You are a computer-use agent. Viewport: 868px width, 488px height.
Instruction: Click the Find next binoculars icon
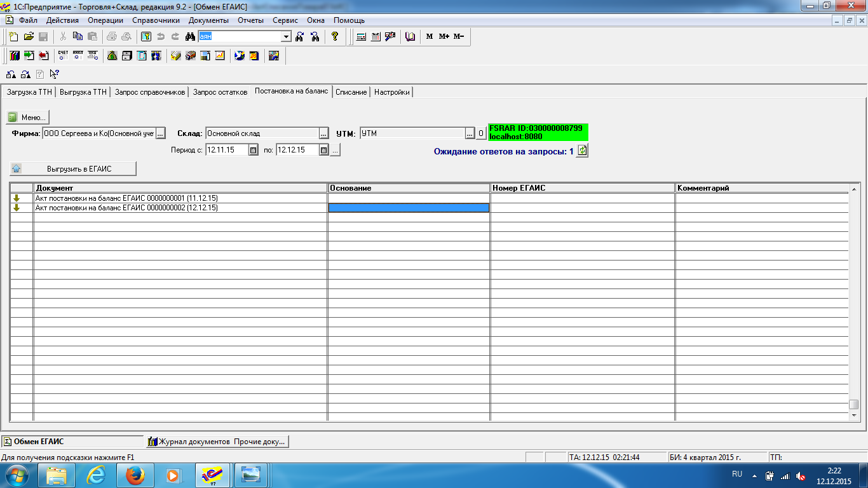299,37
